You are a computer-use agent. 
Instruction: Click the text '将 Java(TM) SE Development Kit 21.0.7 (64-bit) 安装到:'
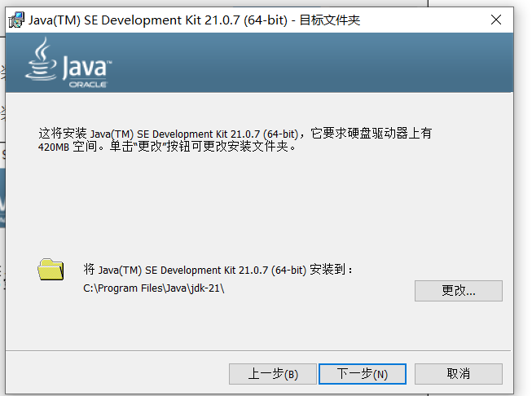point(218,270)
